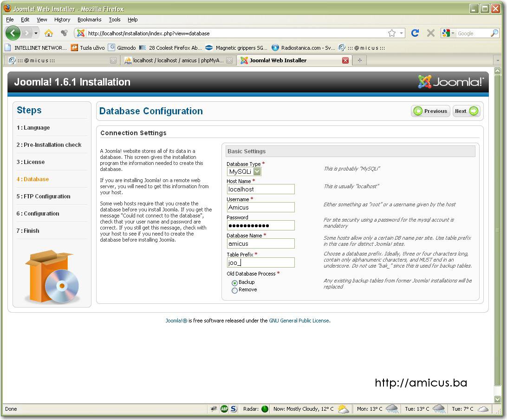Open the GNU General Public License link
The width and height of the screenshot is (507, 420).
(299, 320)
